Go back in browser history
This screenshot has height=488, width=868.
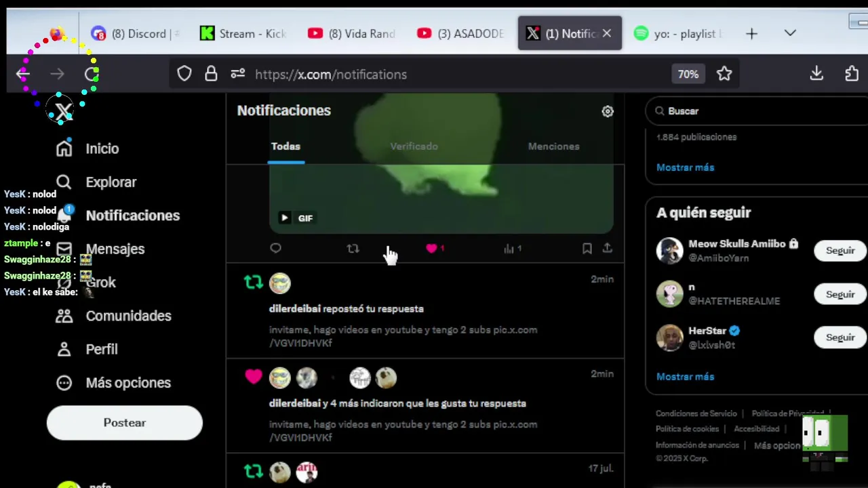click(x=23, y=74)
